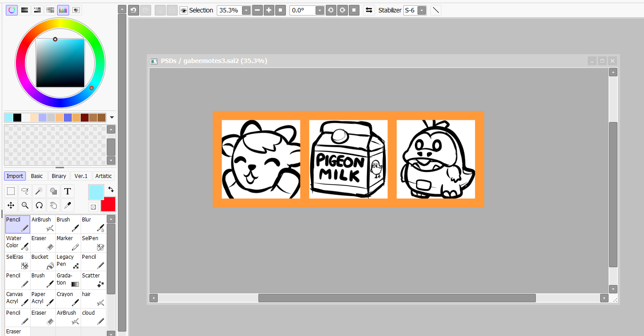Activate the Hand pan tool
Screen dimensions: 644x336
click(53, 205)
